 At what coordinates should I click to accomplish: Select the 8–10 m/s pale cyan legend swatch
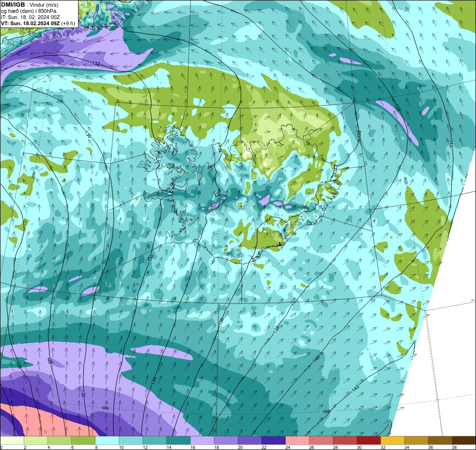coord(107,440)
